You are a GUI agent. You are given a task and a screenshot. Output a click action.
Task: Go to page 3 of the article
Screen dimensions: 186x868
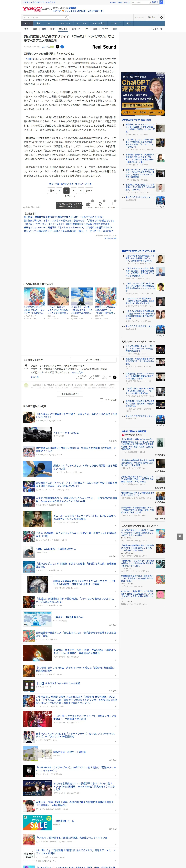(74, 190)
